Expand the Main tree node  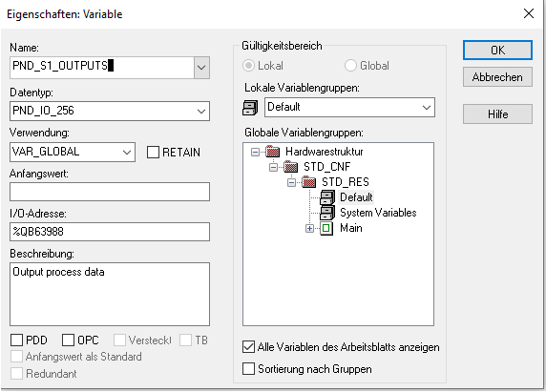pos(309,229)
